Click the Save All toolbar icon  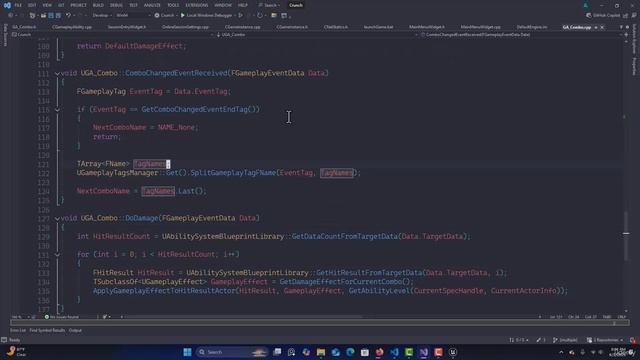[x=58, y=16]
